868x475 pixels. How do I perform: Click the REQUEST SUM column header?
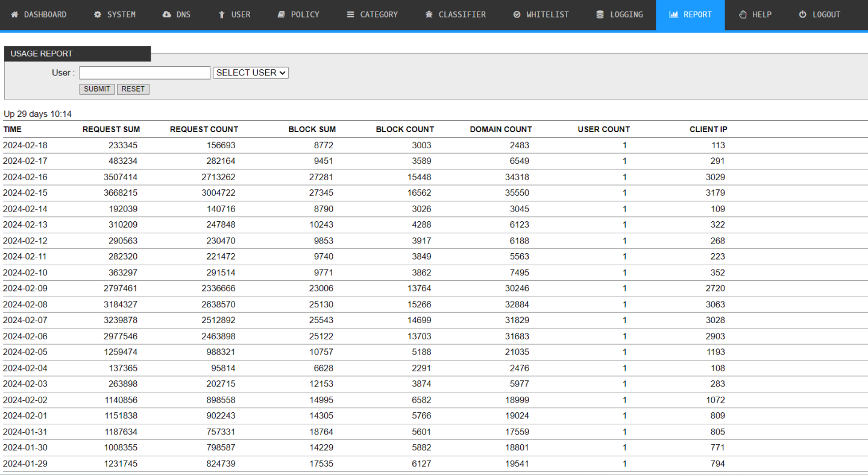tap(111, 130)
